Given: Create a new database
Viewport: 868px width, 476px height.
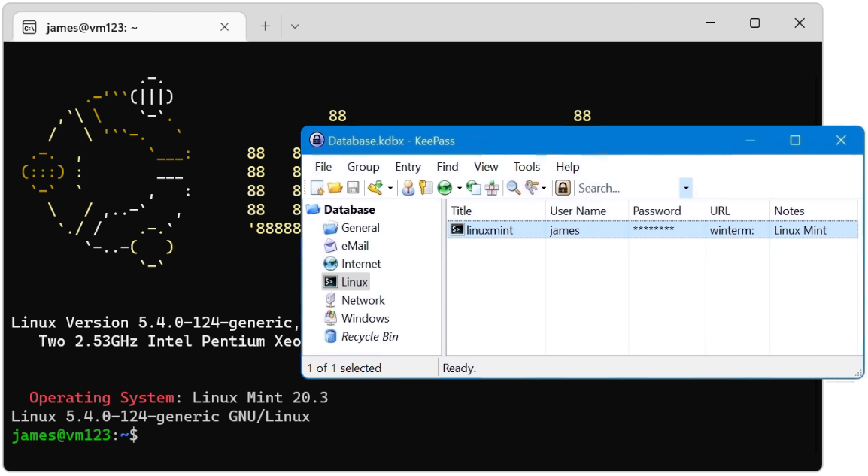Looking at the screenshot, I should tap(317, 187).
